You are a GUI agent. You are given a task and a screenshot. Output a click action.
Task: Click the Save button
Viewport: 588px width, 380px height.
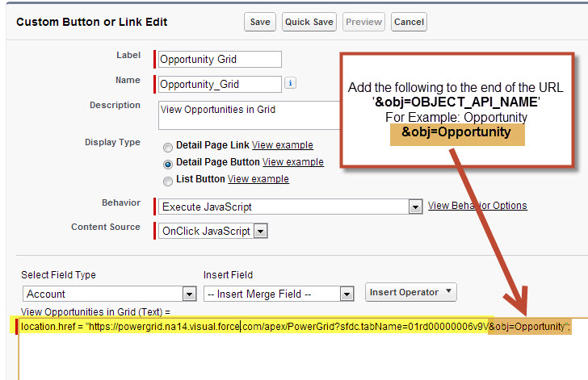coord(260,23)
